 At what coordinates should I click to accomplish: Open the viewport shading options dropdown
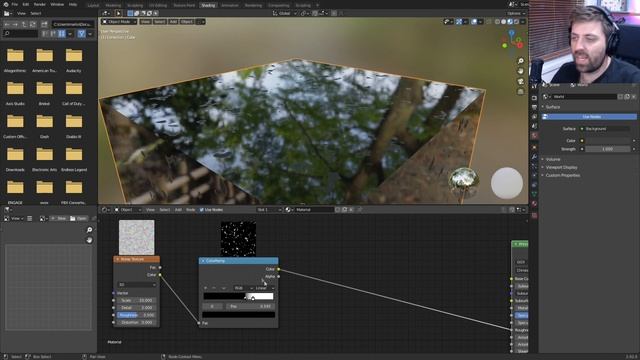tap(522, 22)
